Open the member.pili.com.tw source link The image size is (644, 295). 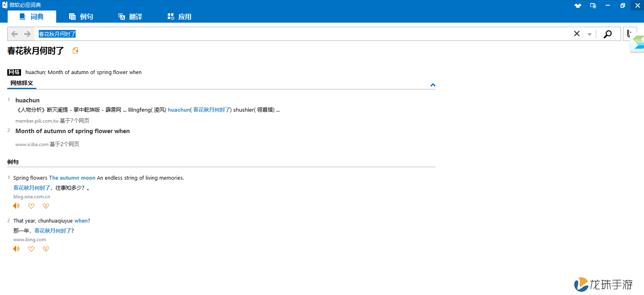point(37,121)
